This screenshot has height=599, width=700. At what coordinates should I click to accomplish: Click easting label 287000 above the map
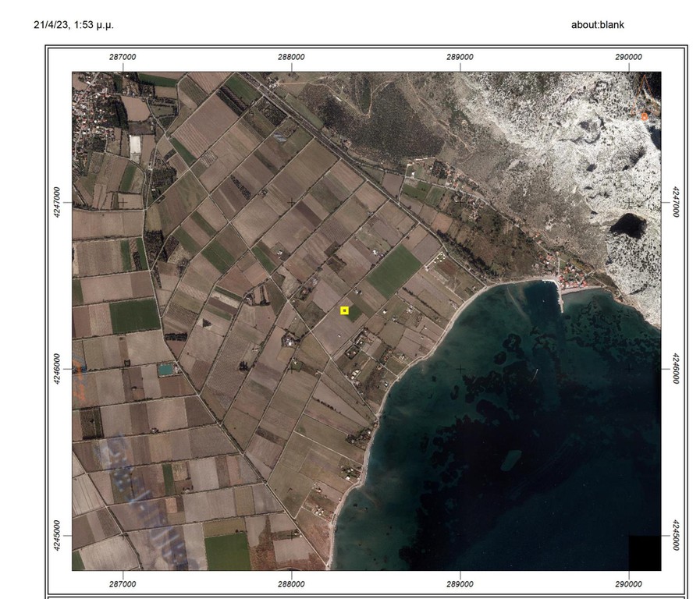point(123,57)
